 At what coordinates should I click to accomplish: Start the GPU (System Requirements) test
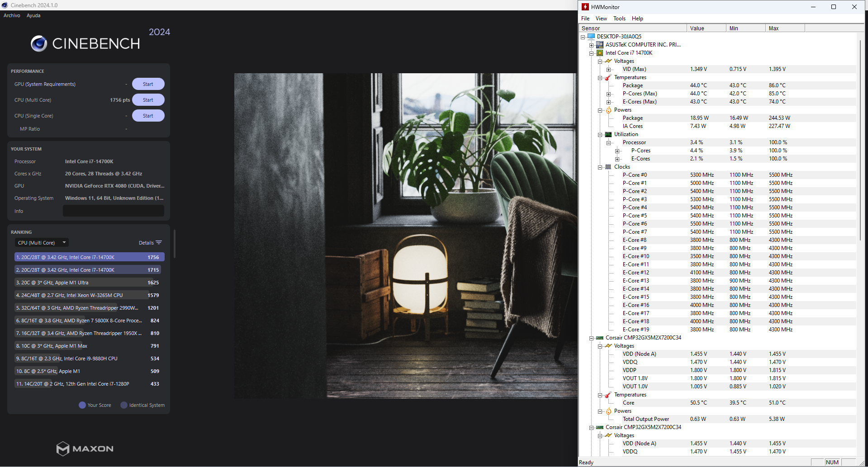[x=148, y=84]
